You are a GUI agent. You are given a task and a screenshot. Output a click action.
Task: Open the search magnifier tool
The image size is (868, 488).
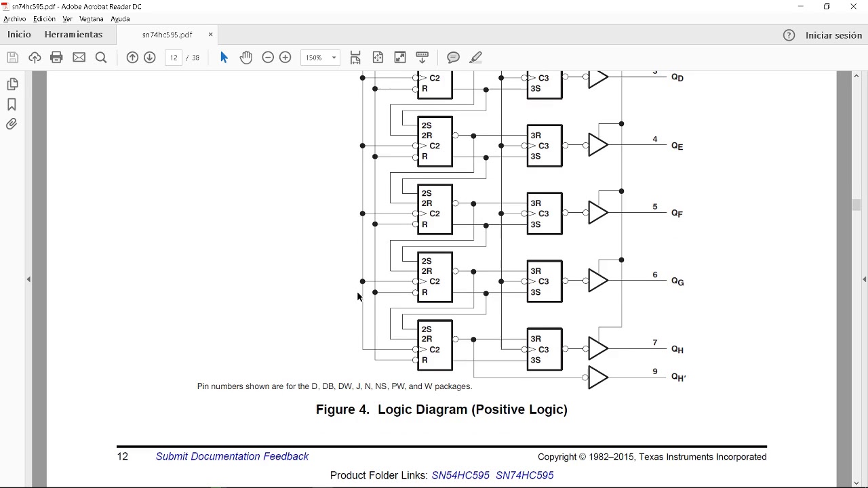pos(102,58)
